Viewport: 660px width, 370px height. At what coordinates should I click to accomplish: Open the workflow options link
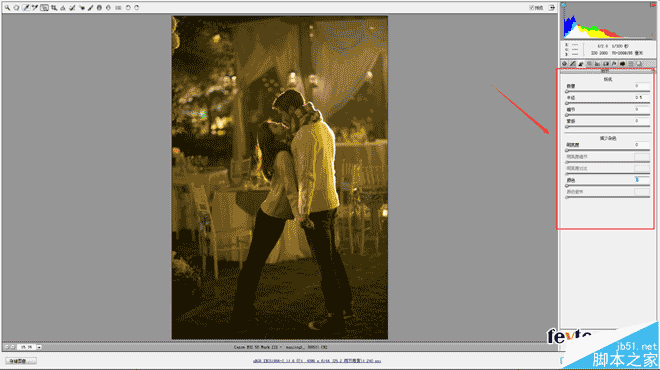317,361
